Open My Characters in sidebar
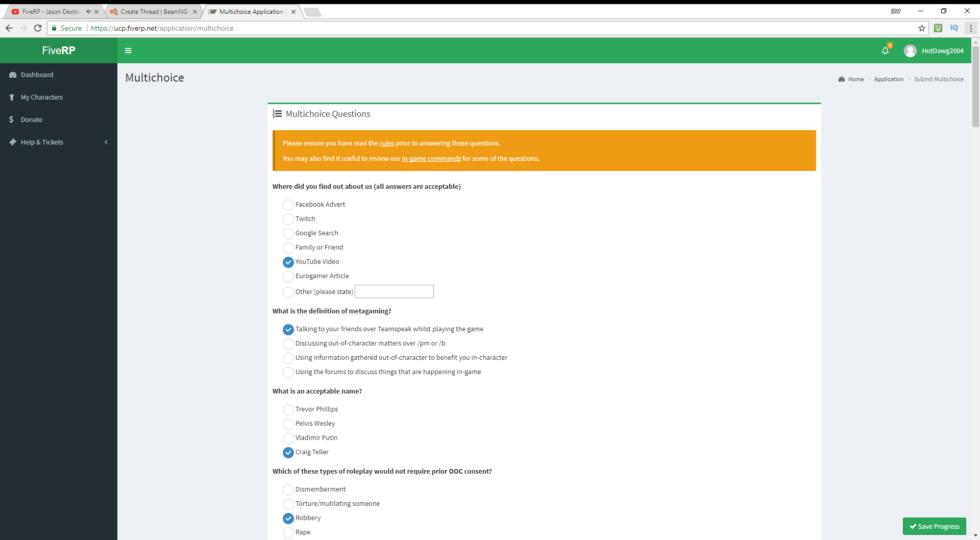Viewport: 980px width, 540px height. click(x=59, y=97)
